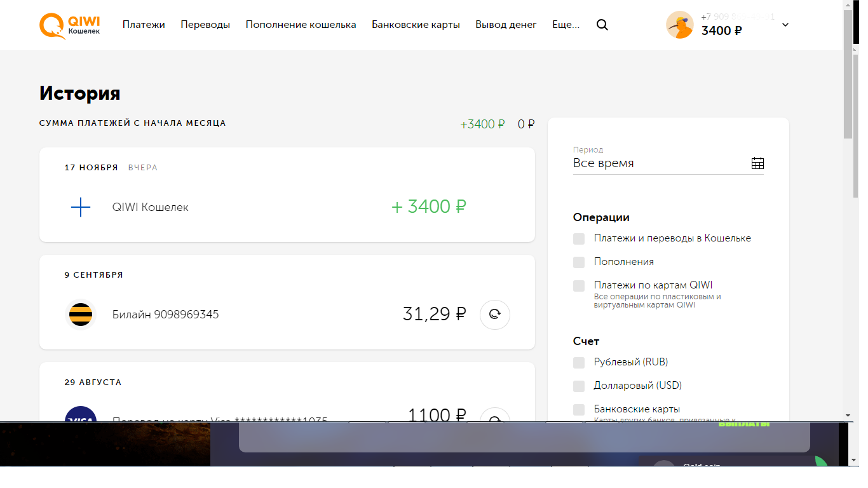Viewport: 868px width, 488px height.
Task: Open the Еще... menu
Action: pos(565,24)
